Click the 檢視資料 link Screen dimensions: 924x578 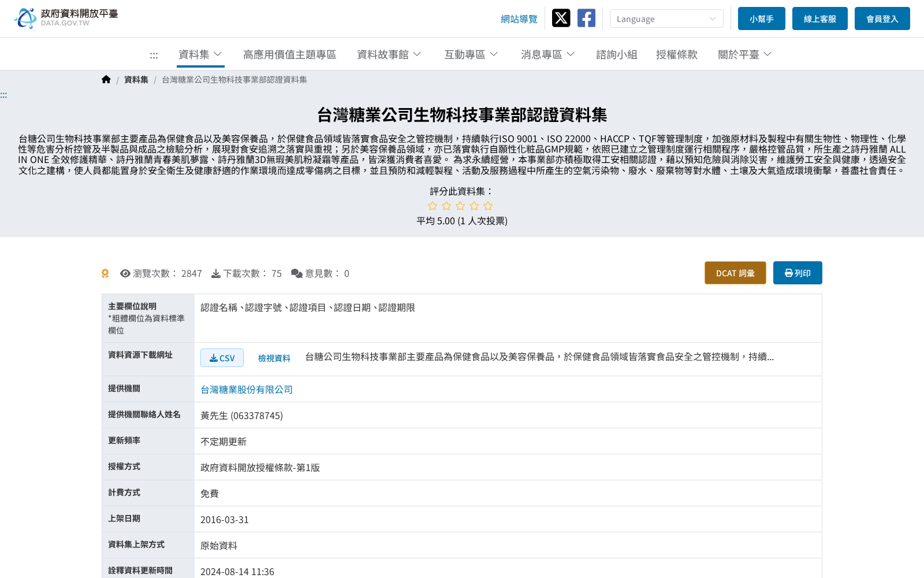tap(274, 358)
